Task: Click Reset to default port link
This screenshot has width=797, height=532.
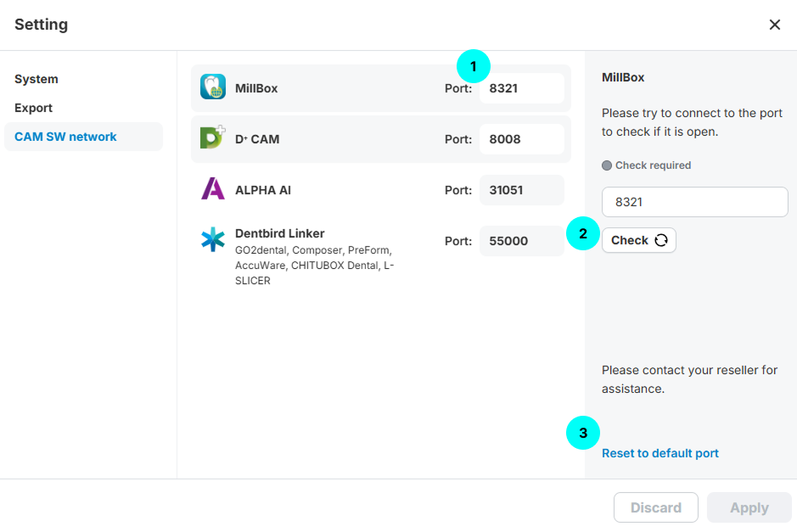Action: click(659, 453)
